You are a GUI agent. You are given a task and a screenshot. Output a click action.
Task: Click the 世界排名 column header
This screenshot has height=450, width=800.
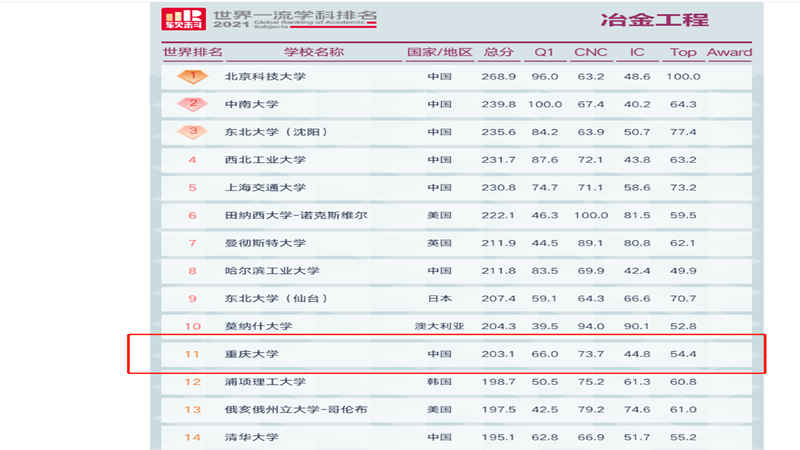[x=192, y=52]
